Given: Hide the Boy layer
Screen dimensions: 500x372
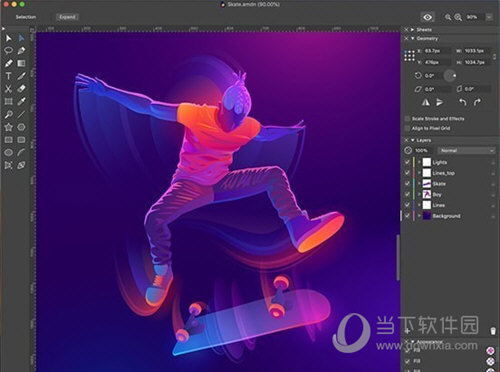Looking at the screenshot, I should (x=407, y=194).
